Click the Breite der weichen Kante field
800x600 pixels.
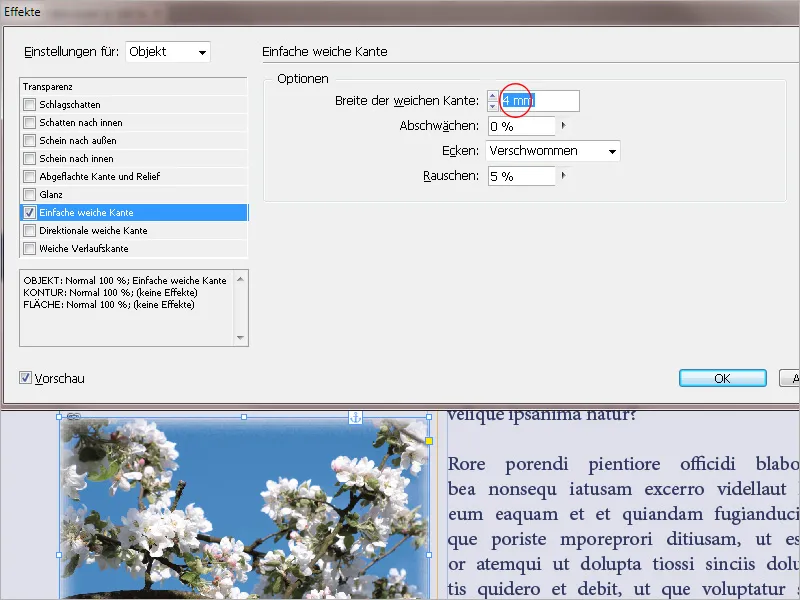(539, 101)
